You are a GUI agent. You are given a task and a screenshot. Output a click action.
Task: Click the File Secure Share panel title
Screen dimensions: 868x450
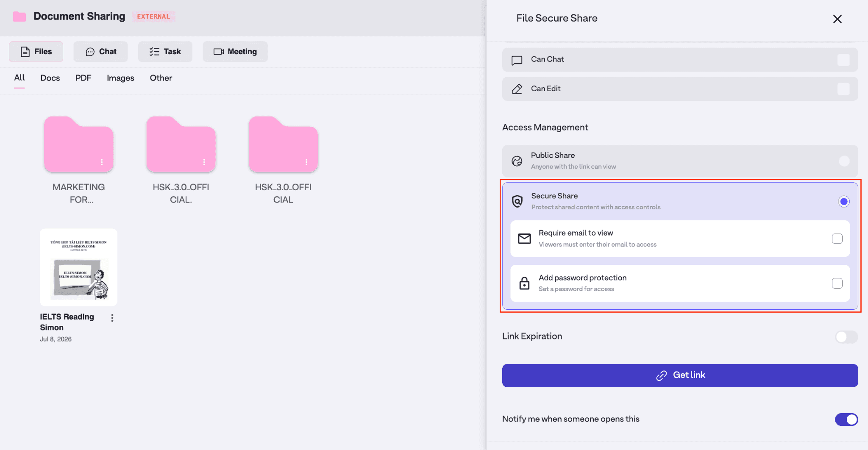point(557,18)
